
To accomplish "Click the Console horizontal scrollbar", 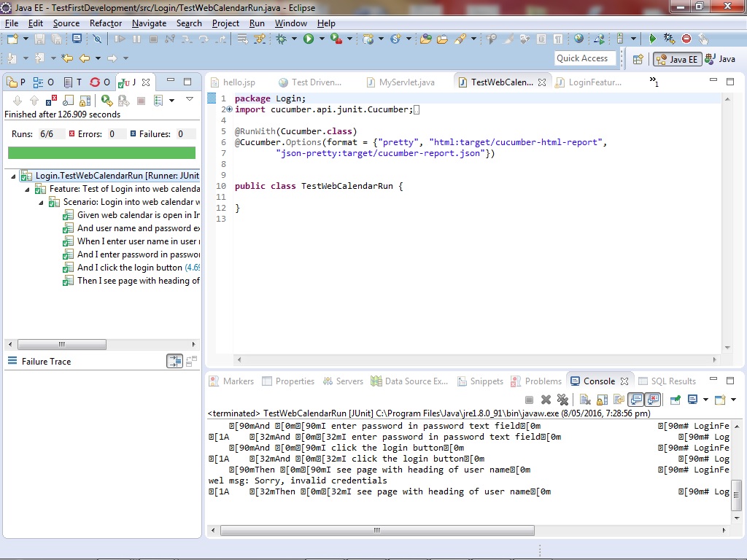I will (376, 530).
